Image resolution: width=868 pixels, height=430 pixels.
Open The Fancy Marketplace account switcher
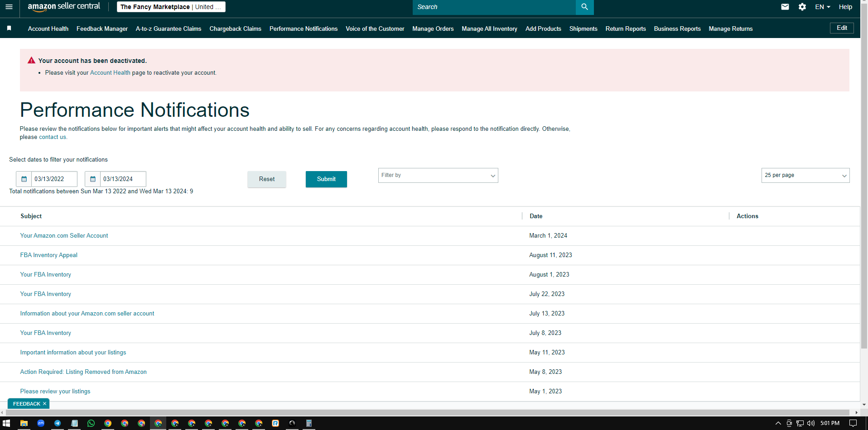click(171, 7)
